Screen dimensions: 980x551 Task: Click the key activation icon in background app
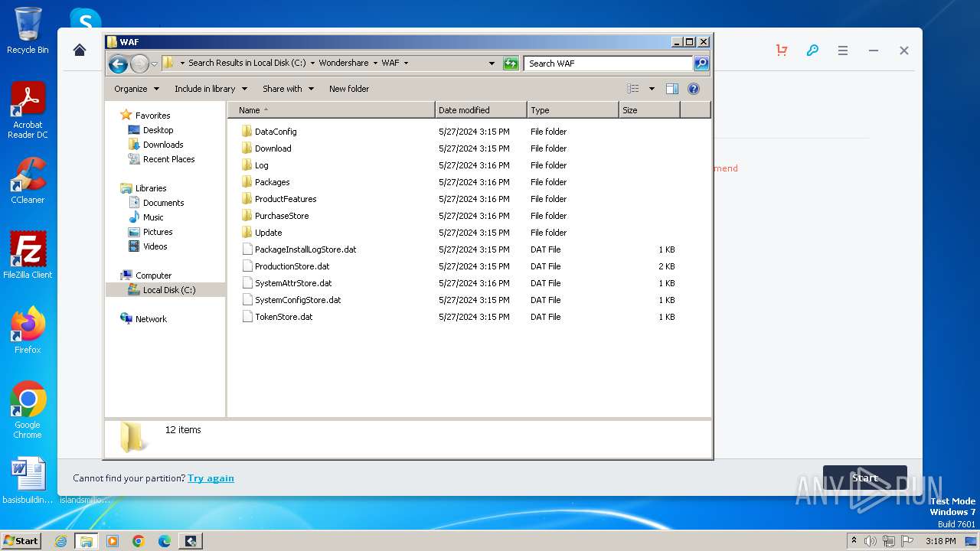(812, 51)
